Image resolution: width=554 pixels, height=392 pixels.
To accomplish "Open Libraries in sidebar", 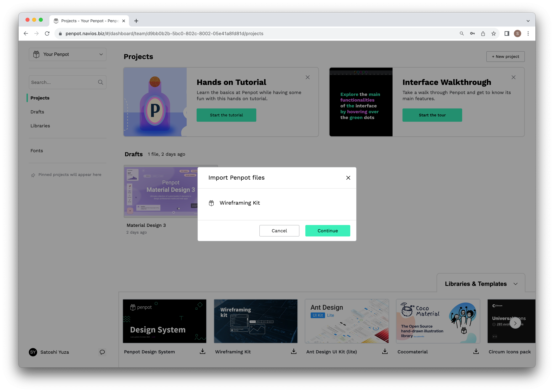I will click(40, 126).
